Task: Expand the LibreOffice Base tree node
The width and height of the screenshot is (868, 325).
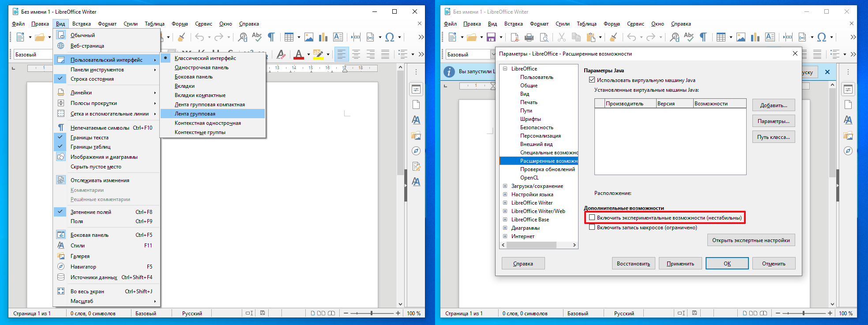Action: (x=505, y=220)
